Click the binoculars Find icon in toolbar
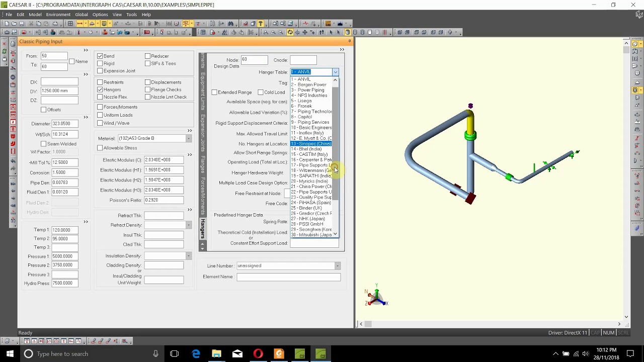The image size is (644, 362). (x=230, y=24)
